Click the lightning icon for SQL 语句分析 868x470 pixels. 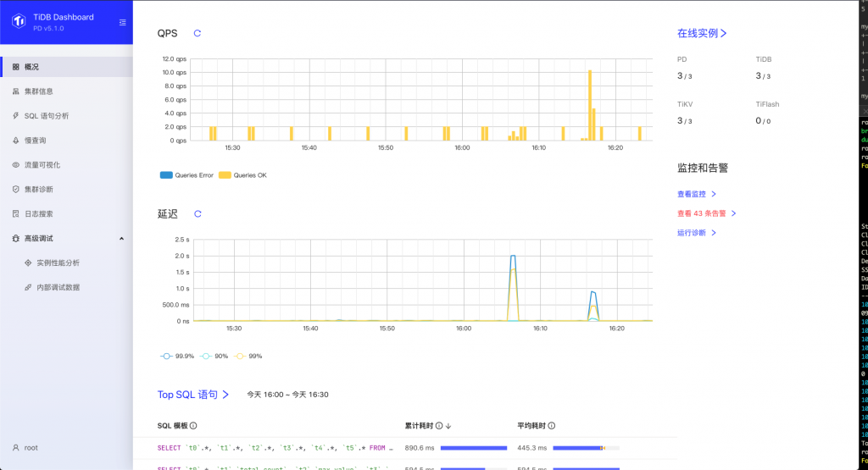coord(15,115)
